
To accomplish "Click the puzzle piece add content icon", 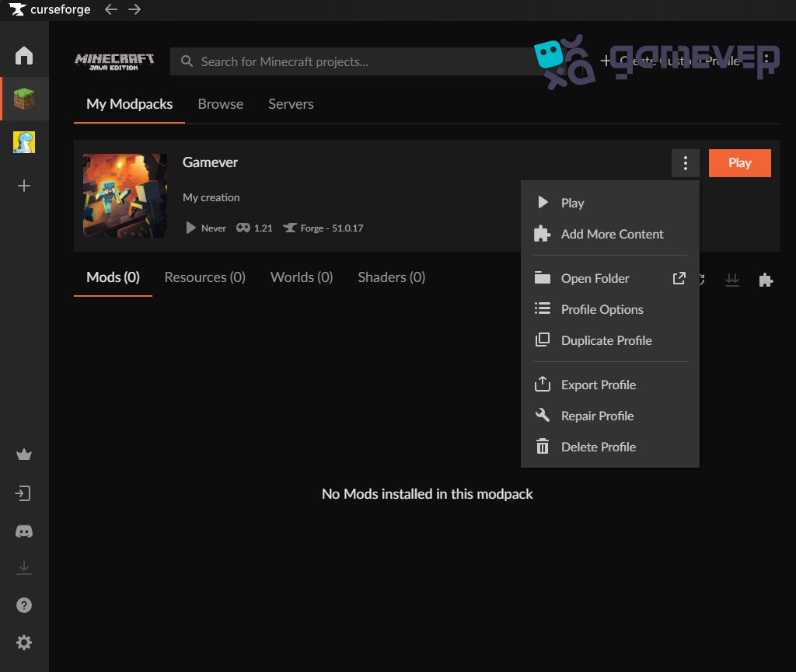I will [766, 280].
